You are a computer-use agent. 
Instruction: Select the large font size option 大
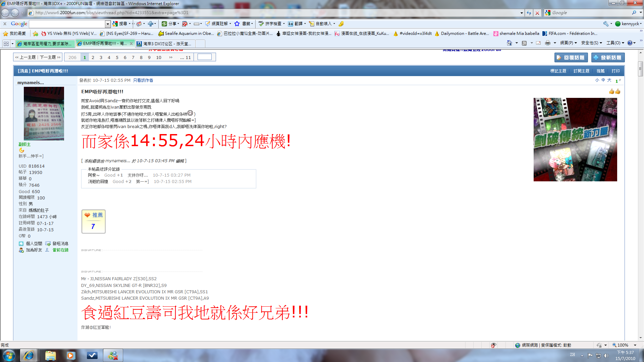(x=609, y=80)
